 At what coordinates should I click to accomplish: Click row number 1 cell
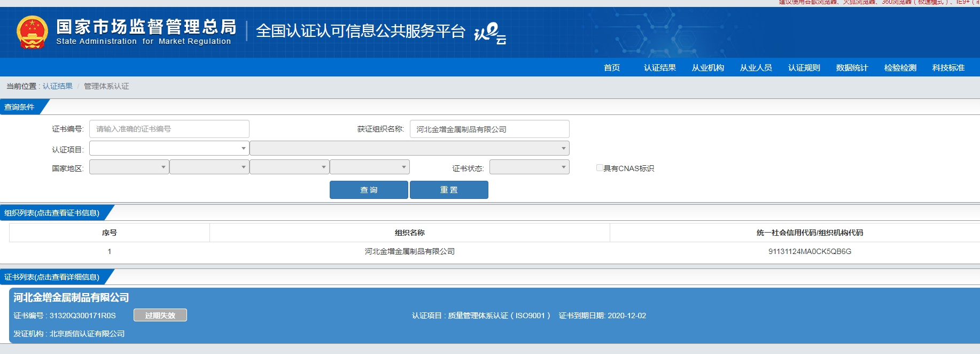110,251
